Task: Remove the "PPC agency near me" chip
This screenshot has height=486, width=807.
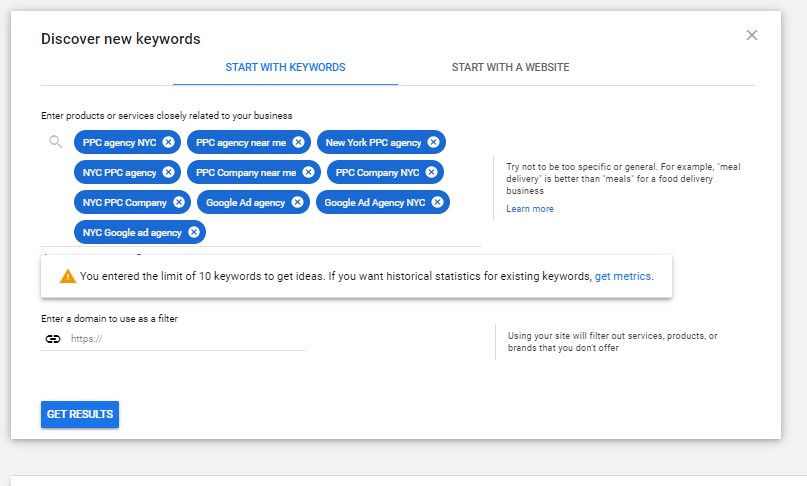Action: [298, 142]
